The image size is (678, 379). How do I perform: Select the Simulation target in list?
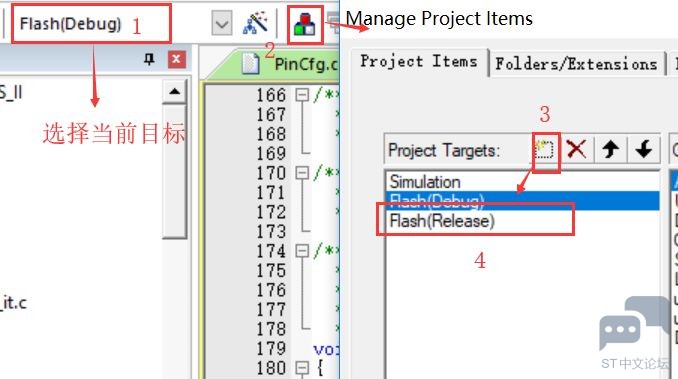(522, 182)
